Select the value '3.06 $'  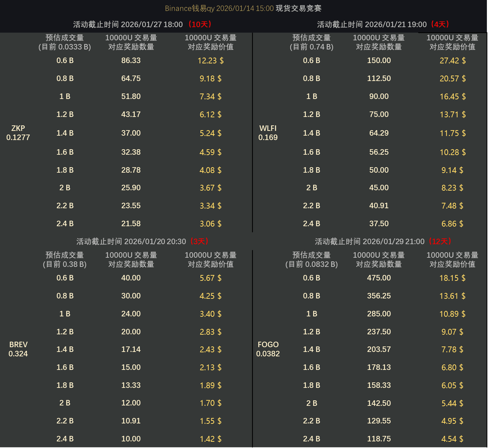click(210, 224)
